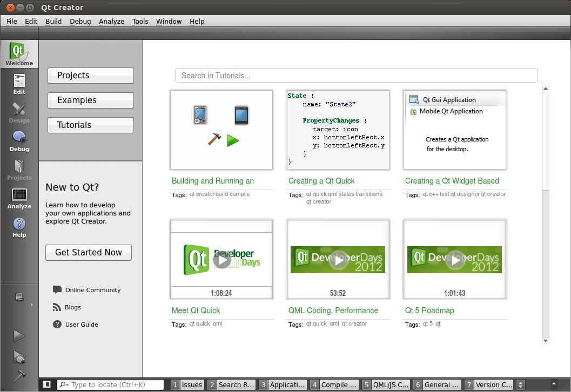Image resolution: width=571 pixels, height=392 pixels.
Task: Click the User Guide question mark icon
Action: (57, 325)
